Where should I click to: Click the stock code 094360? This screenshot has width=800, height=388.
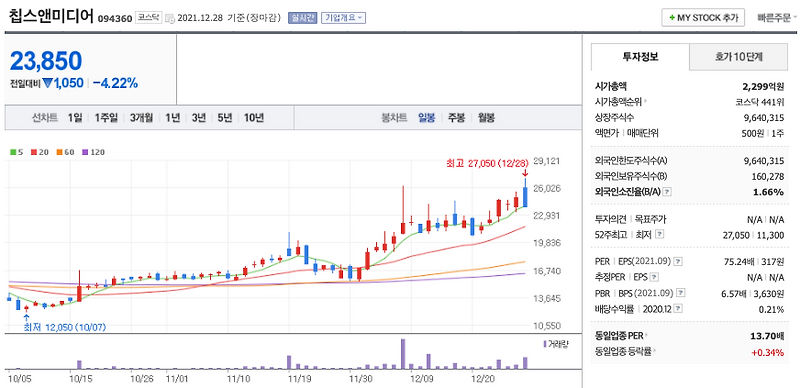(115, 19)
